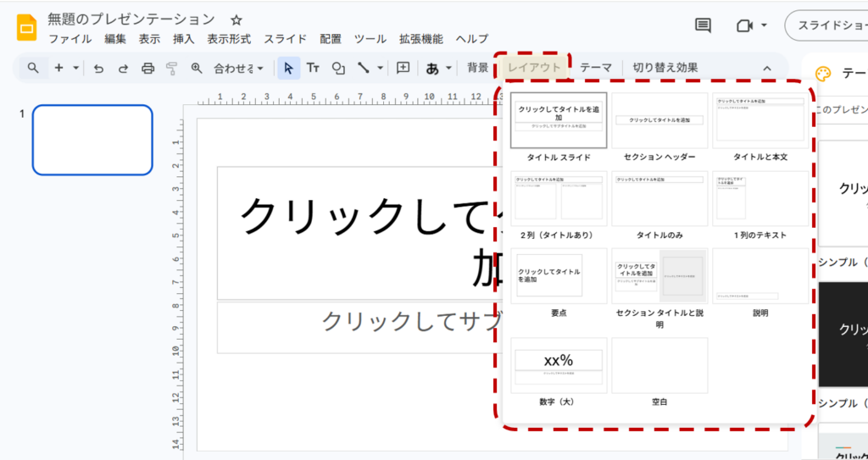Choose the セクション タイトルと説明 layout
The width and height of the screenshot is (868, 460).
click(659, 275)
